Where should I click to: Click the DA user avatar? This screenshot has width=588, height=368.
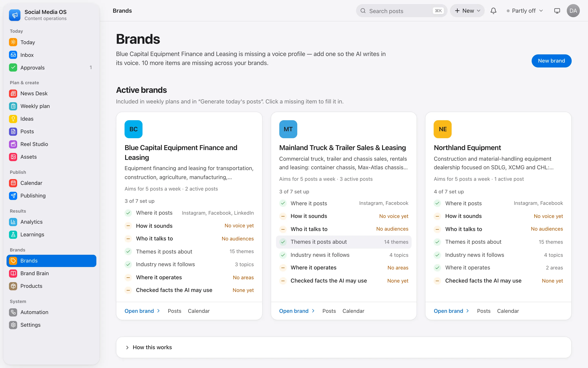573,11
